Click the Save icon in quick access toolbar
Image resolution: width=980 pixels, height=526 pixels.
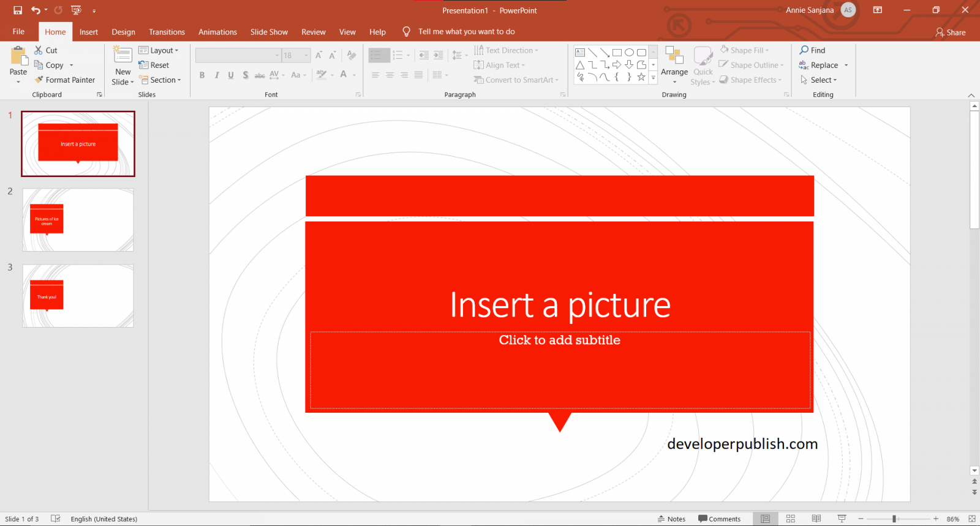pos(18,10)
